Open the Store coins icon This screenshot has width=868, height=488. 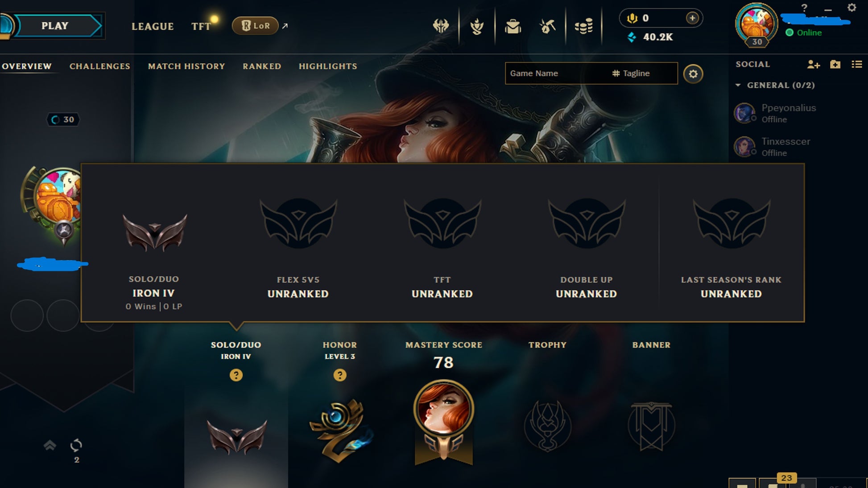pos(583,26)
